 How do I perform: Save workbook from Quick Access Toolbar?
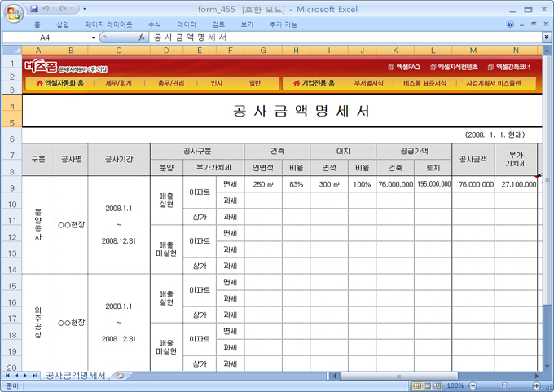pyautogui.click(x=34, y=9)
